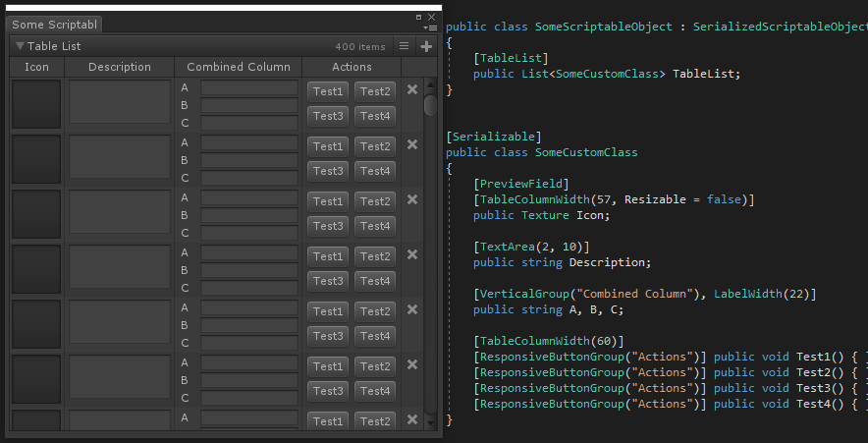Click the Description text area in first row

click(x=119, y=103)
